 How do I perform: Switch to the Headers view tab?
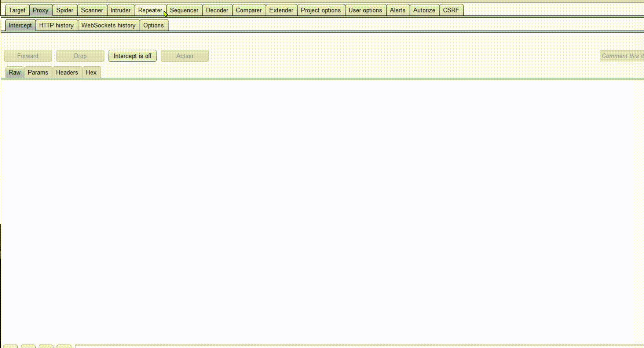67,73
